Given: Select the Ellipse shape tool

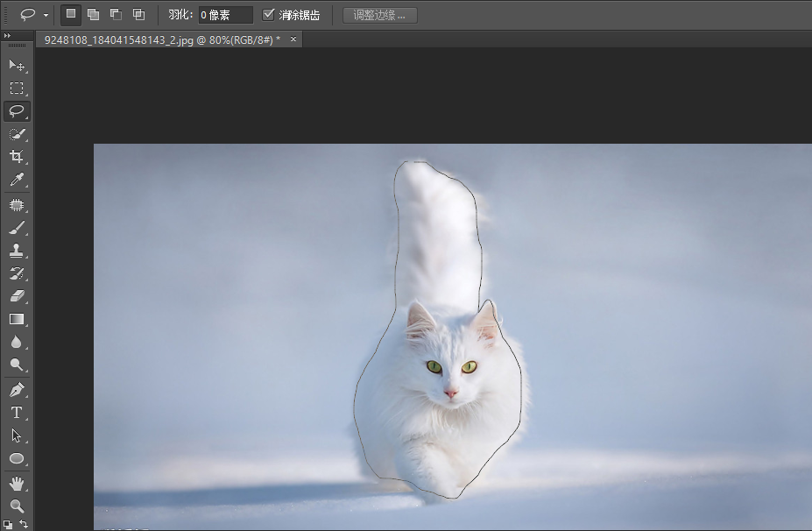Looking at the screenshot, I should (17, 458).
